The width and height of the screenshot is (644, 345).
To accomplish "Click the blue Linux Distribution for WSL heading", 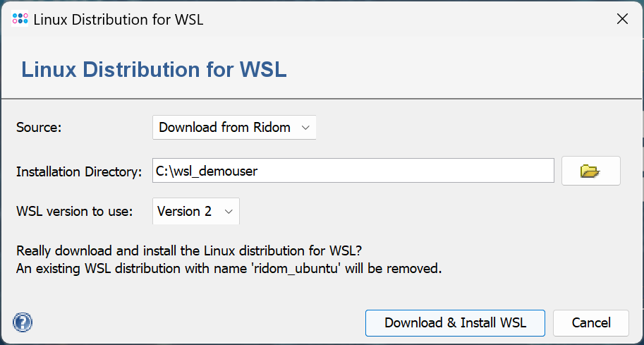I will point(154,70).
